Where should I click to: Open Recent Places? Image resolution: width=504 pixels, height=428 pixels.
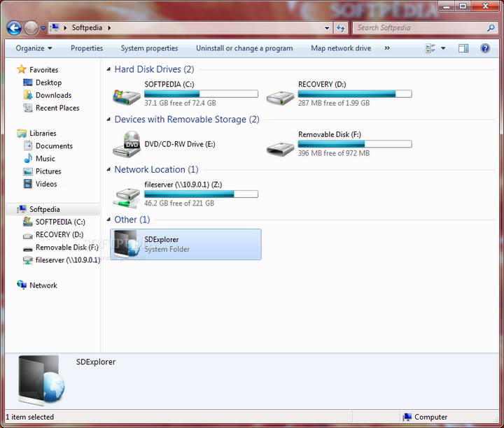(57, 108)
